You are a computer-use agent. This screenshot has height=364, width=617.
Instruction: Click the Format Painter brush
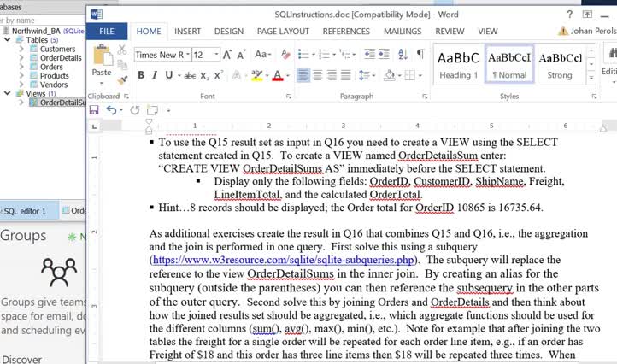point(121,81)
